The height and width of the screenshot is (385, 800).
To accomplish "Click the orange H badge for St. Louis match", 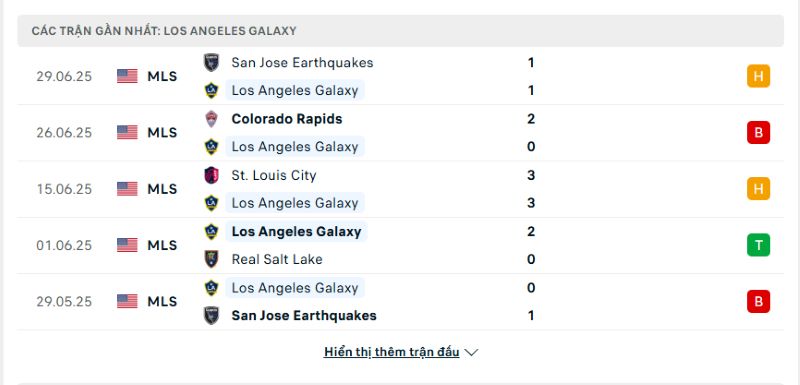I will point(759,189).
